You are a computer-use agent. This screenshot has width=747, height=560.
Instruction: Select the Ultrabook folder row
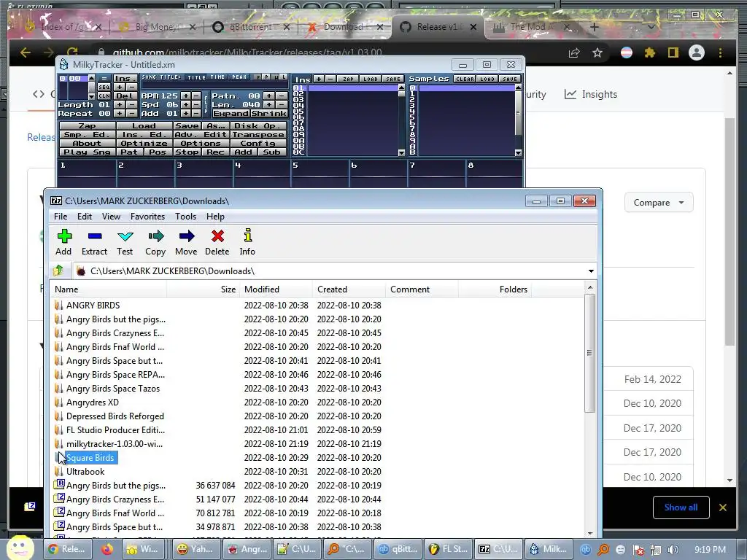[x=85, y=472]
